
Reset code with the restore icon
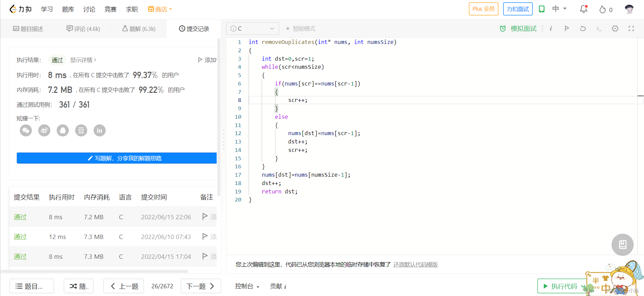point(583,28)
